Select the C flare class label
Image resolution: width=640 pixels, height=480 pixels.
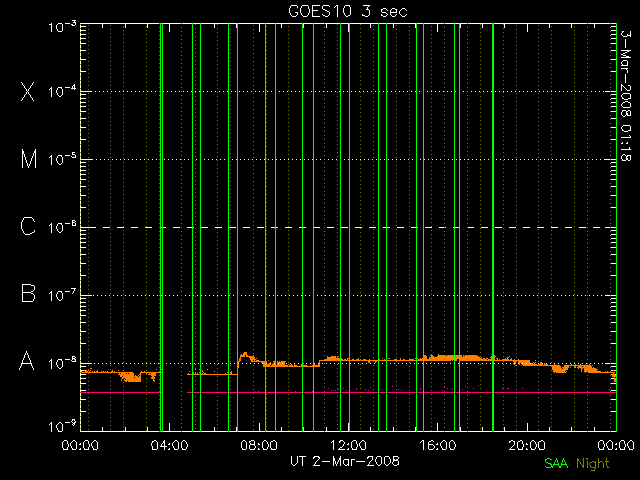[x=28, y=226]
